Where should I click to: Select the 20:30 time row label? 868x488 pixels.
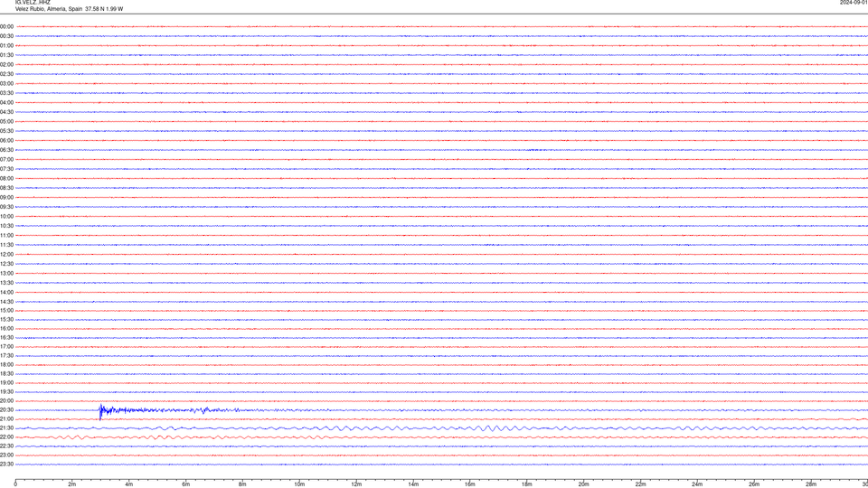6,410
